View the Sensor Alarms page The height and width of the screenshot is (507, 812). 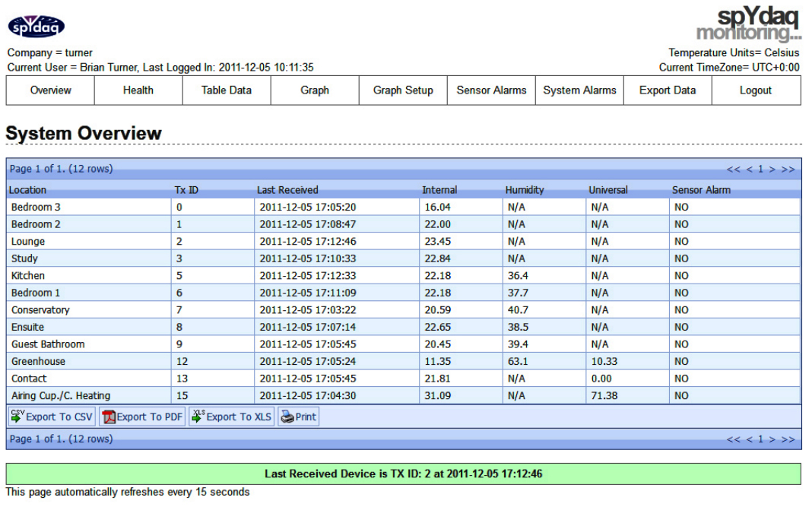491,90
